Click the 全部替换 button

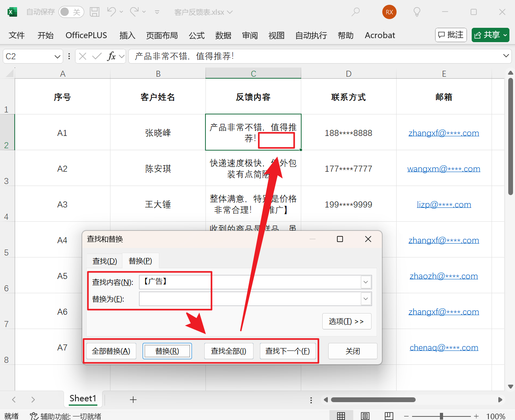pyautogui.click(x=111, y=351)
